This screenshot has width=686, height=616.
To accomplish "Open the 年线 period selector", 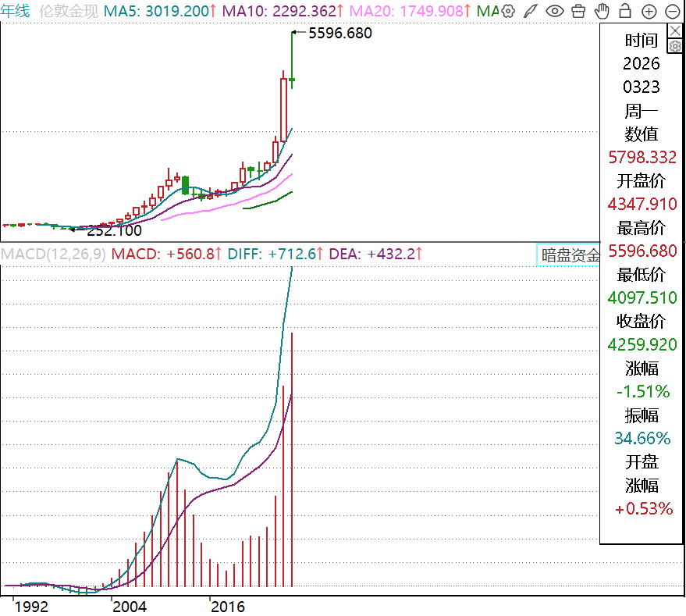I will click(16, 11).
